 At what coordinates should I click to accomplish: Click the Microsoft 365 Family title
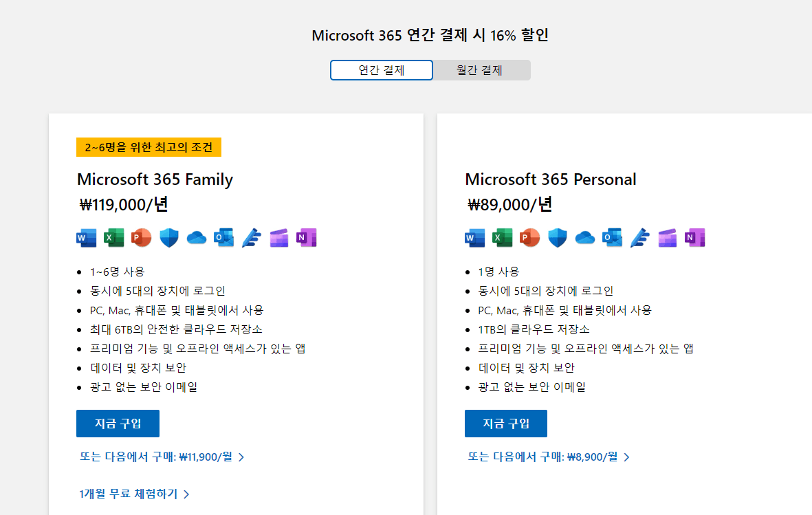tap(155, 179)
